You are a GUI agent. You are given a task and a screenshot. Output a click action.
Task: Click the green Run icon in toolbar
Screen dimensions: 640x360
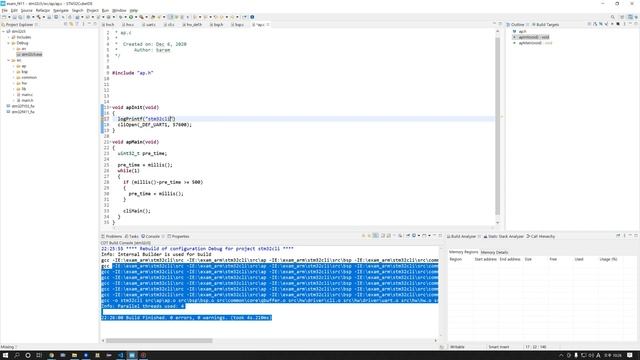[131, 17]
